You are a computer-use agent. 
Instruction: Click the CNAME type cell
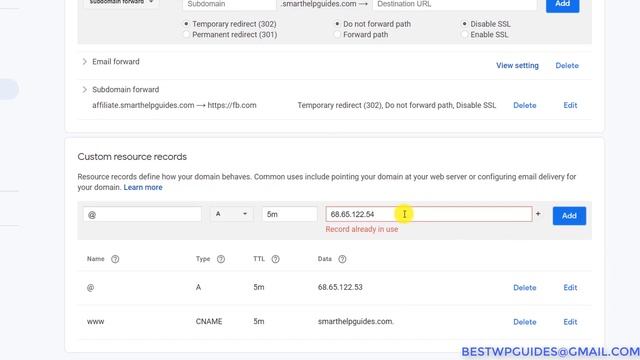(209, 322)
